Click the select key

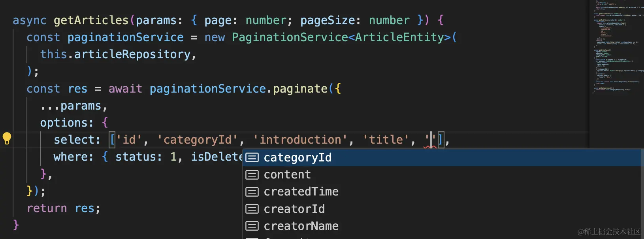(73, 140)
